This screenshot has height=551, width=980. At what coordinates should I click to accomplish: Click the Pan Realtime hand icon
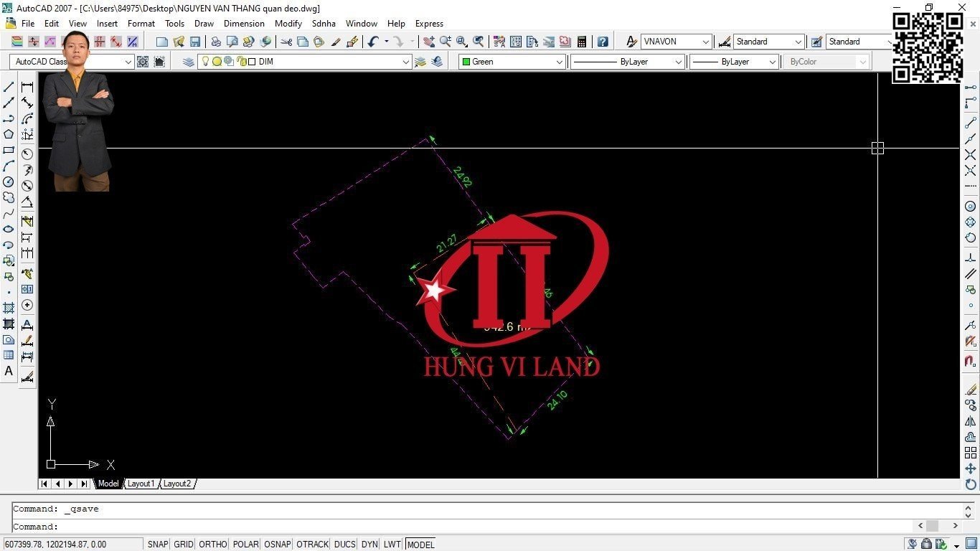coord(429,42)
